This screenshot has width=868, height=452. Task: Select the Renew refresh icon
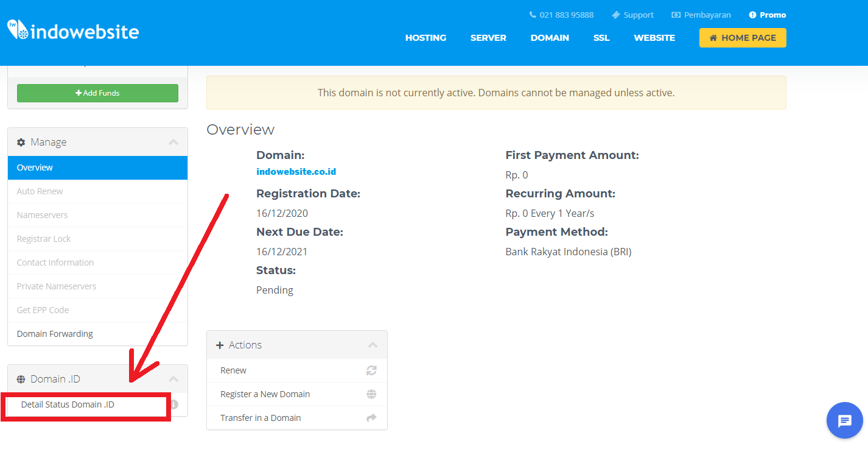(371, 370)
